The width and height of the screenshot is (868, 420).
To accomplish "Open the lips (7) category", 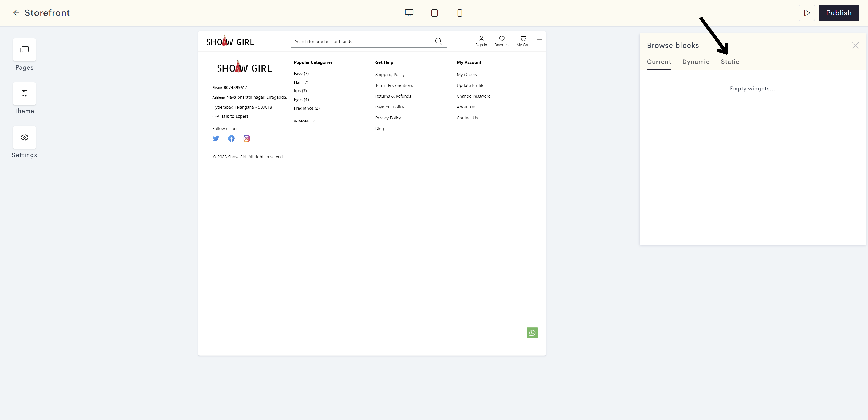I will coord(300,91).
